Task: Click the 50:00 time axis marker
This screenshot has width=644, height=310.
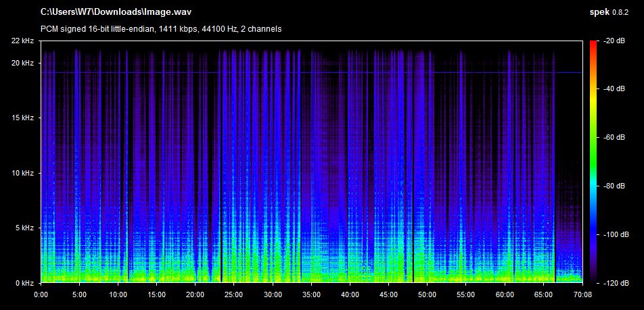Action: point(428,294)
